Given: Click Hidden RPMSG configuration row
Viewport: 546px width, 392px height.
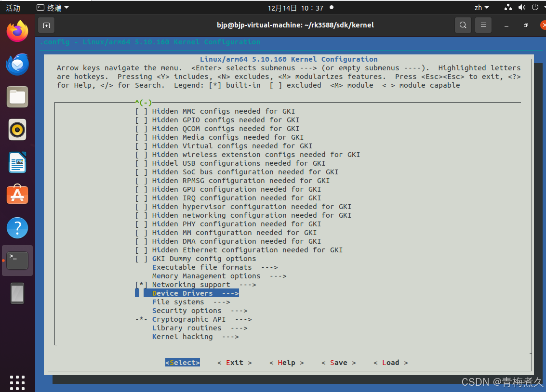Looking at the screenshot, I should point(232,181).
